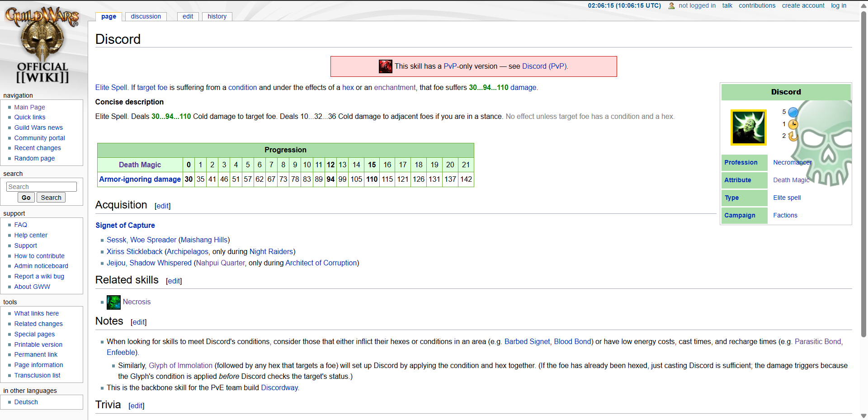The height and width of the screenshot is (420, 868).
Task: Click Architect of Corruption link
Action: [x=321, y=263]
